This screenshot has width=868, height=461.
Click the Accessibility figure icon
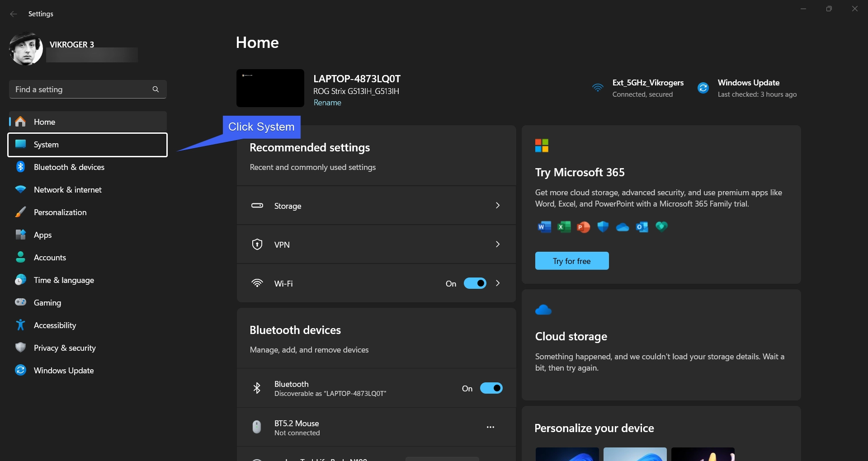(x=20, y=325)
